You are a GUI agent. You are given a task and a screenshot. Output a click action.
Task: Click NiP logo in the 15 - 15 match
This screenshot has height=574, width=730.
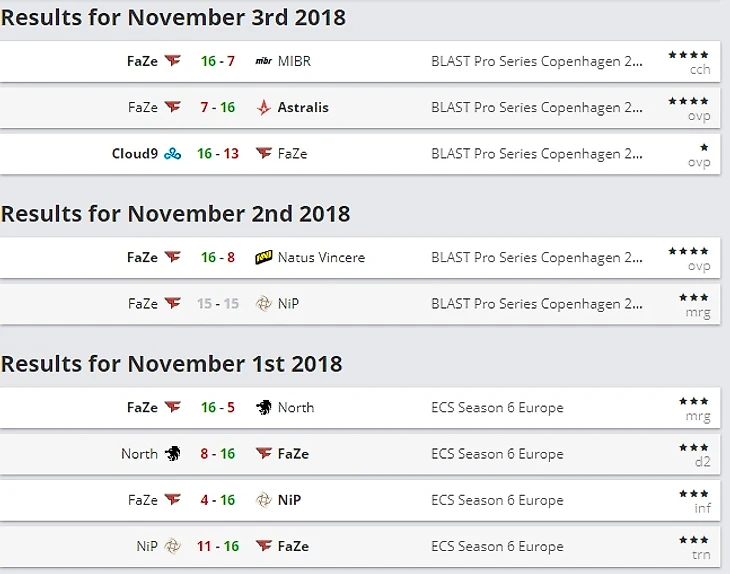point(264,304)
